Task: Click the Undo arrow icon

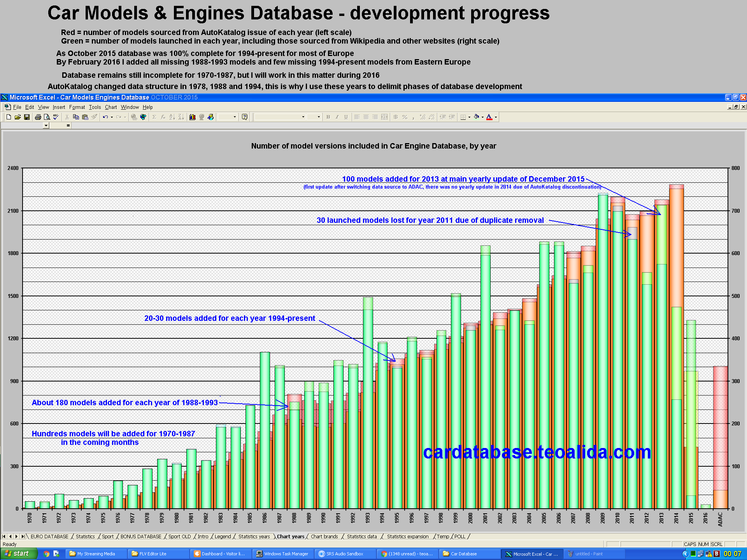Action: [x=105, y=117]
